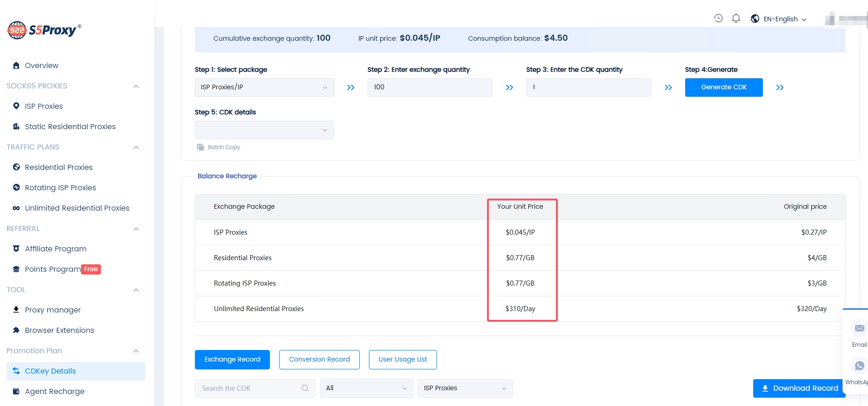Click the Download Record button
The image size is (868, 406).
[x=799, y=388]
